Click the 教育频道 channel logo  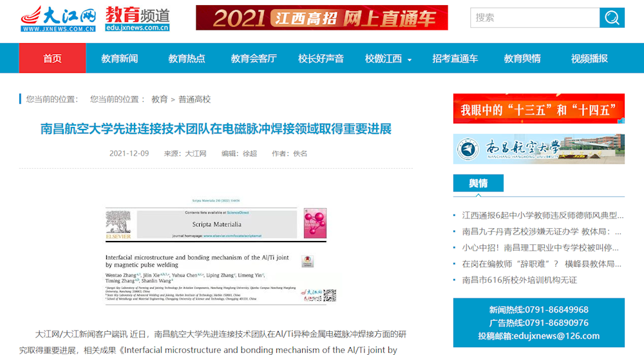click(x=137, y=19)
